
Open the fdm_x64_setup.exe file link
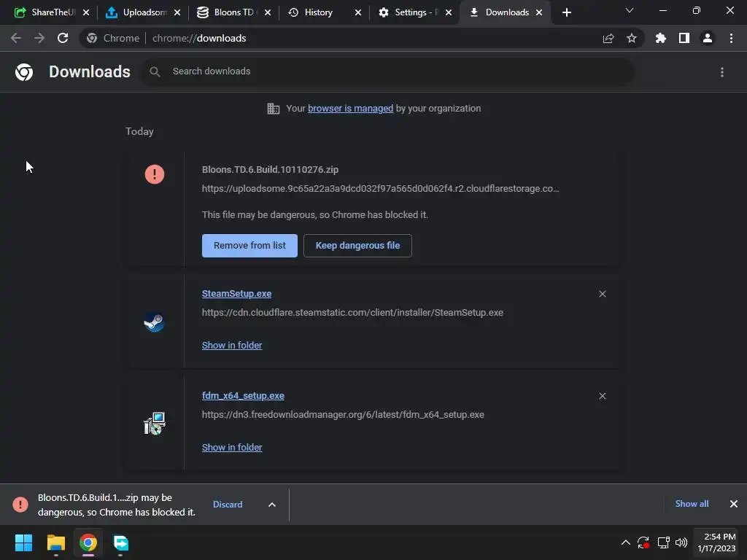pyautogui.click(x=243, y=396)
